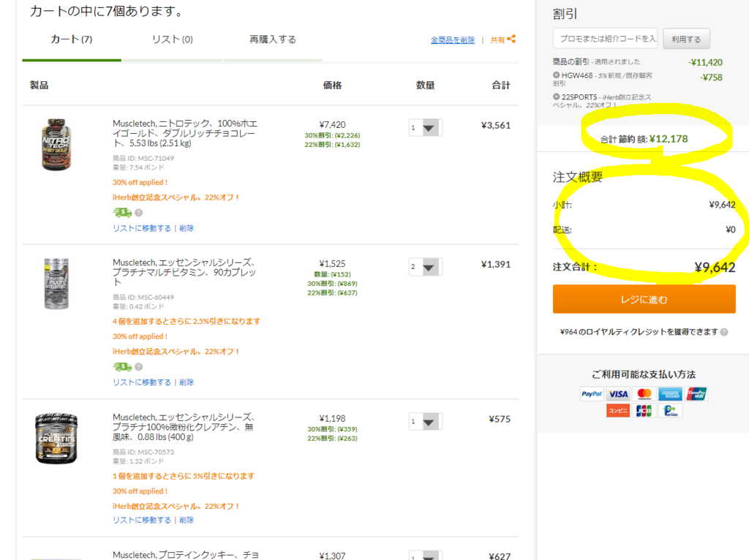Viewport: 749px width, 560px height.
Task: Click the VISA payment icon
Action: (618, 394)
